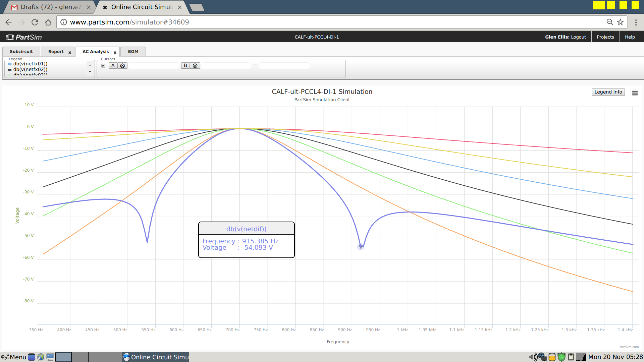The image size is (644, 362).
Task: Click the Logout link
Action: click(578, 37)
